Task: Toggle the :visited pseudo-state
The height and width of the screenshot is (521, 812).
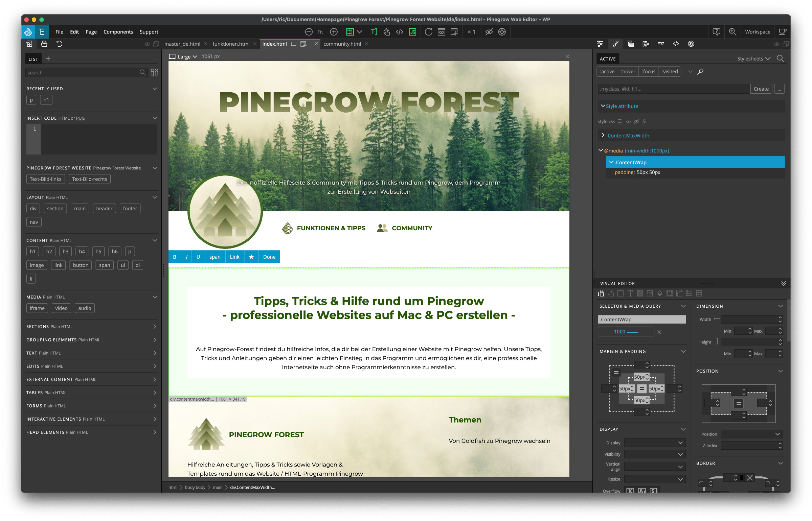Action: pyautogui.click(x=670, y=71)
